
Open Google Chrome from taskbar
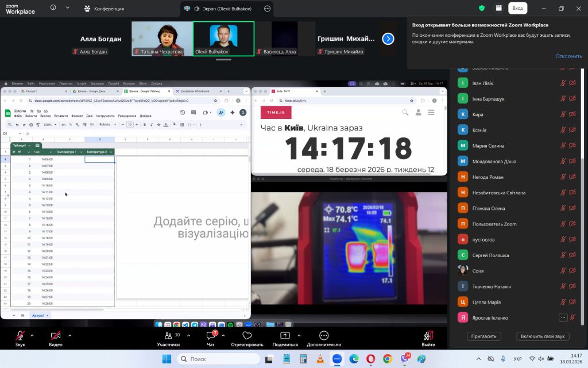click(x=388, y=359)
